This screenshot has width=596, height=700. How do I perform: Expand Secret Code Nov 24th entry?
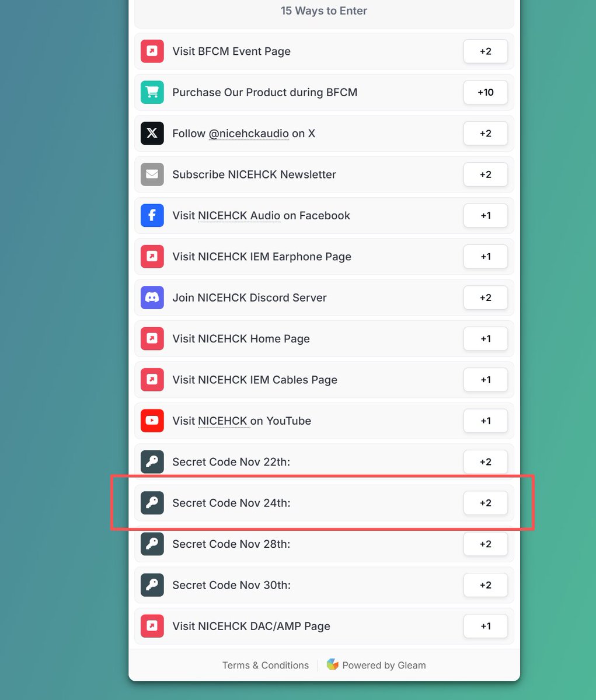[x=324, y=503]
